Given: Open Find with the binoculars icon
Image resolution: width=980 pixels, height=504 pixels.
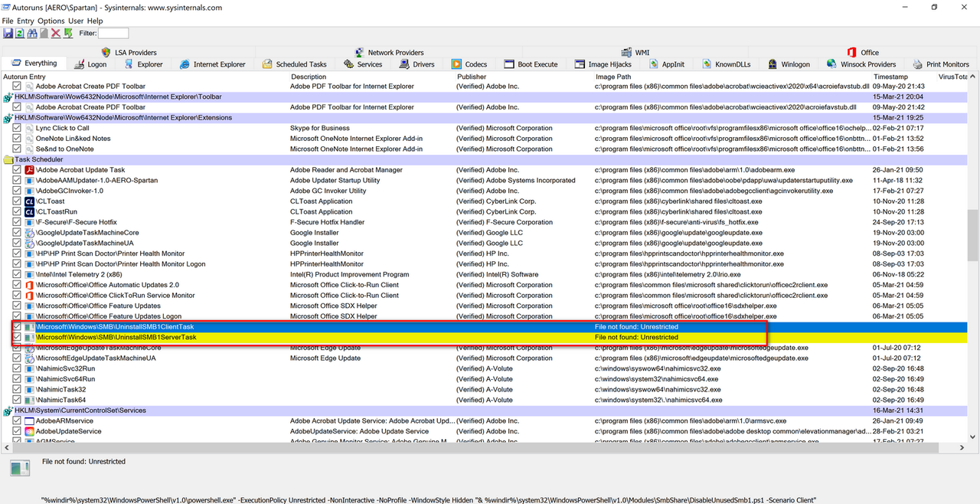Looking at the screenshot, I should click(32, 33).
